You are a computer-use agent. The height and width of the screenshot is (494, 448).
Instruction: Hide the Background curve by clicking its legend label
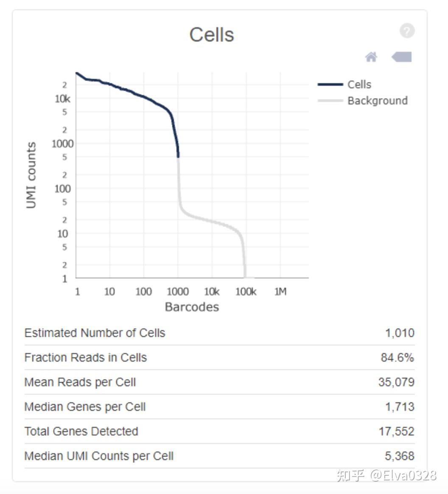[x=377, y=101]
